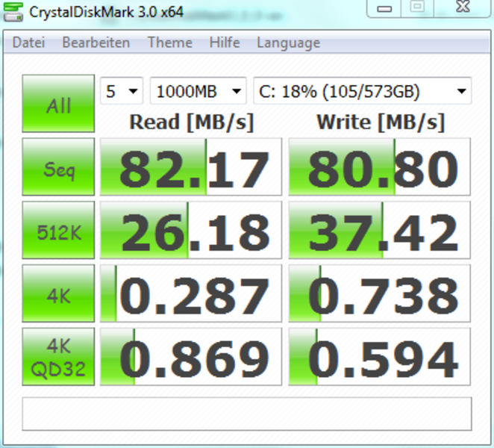Start the 4K benchmark test
The image size is (494, 448).
tap(58, 293)
